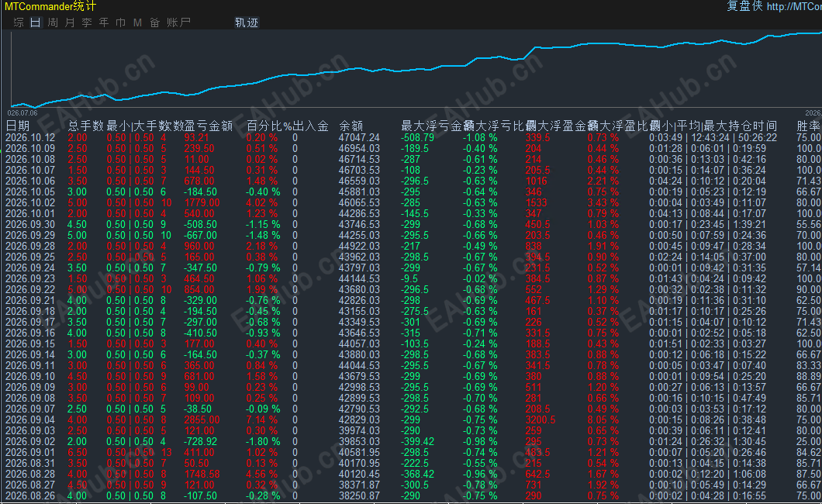This screenshot has height=504, width=822.
Task: Click profit value 1779.00
Action: click(x=202, y=202)
